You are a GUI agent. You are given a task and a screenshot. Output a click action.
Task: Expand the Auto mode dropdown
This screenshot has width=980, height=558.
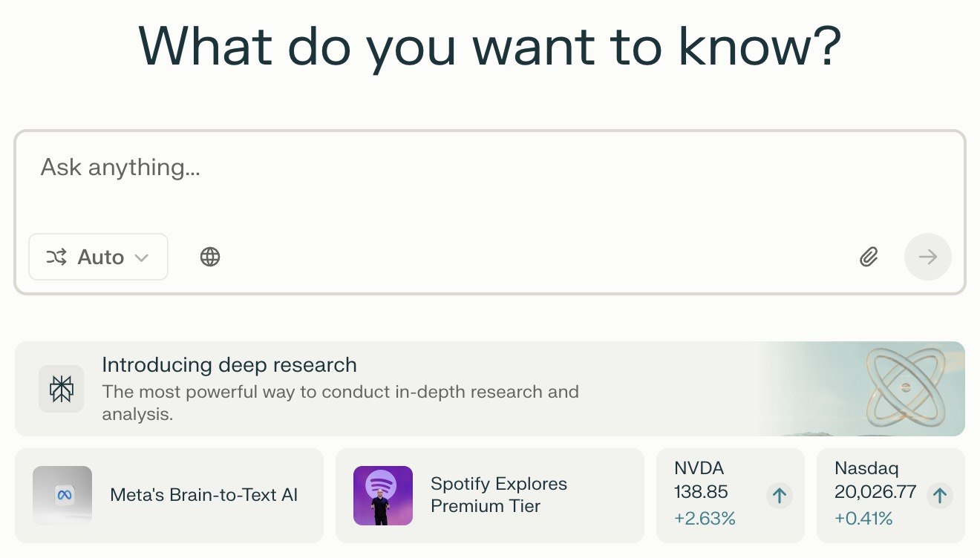(98, 257)
